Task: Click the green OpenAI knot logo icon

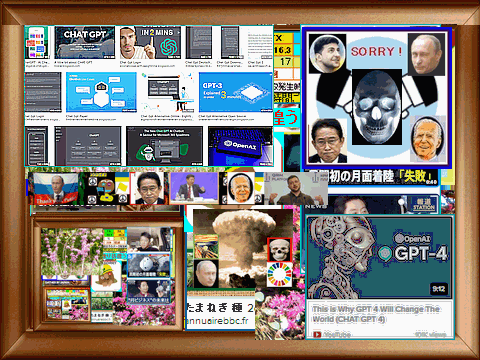Action: tap(169, 46)
